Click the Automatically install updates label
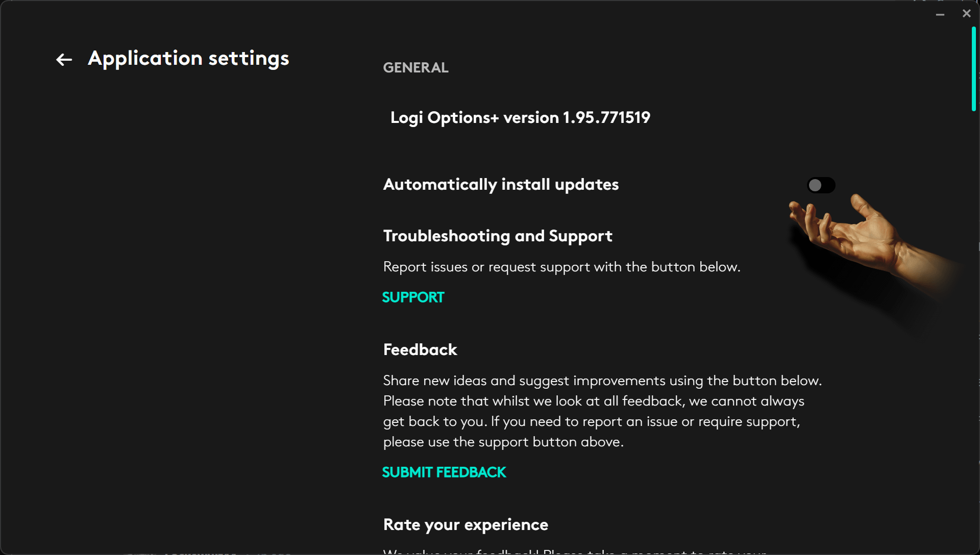Viewport: 980px width, 555px height. click(x=501, y=185)
